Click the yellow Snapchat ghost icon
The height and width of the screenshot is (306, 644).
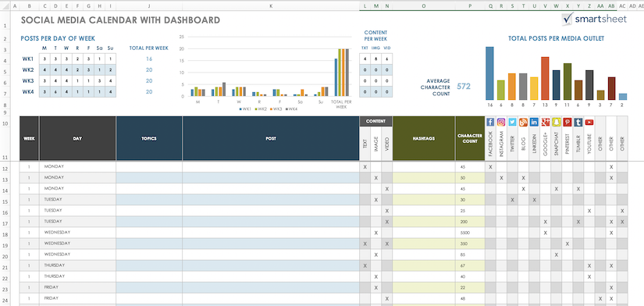click(x=556, y=122)
